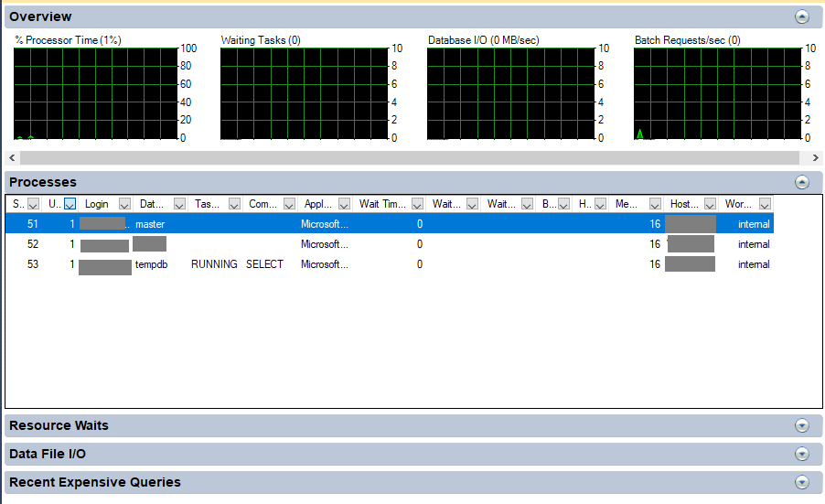The height and width of the screenshot is (504, 825).
Task: Open Command column filter dropdown
Action: click(289, 204)
